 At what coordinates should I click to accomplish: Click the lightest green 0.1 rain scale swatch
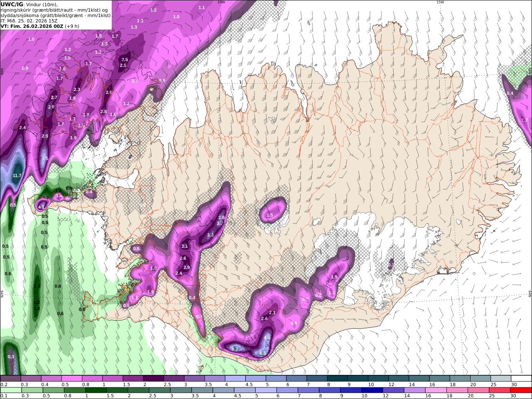(11, 390)
